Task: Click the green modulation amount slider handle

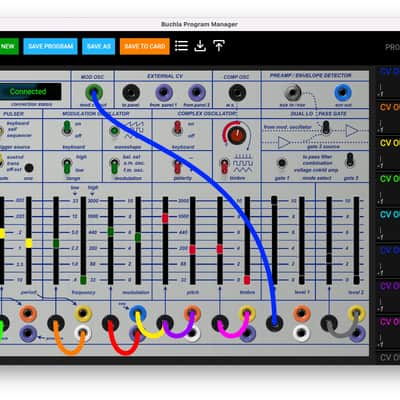Action: pyautogui.click(x=138, y=237)
